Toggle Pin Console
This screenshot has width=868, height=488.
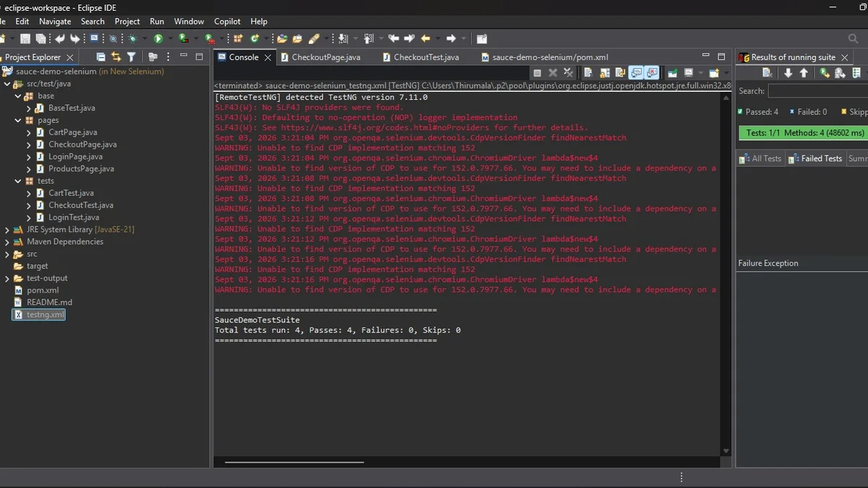[673, 73]
